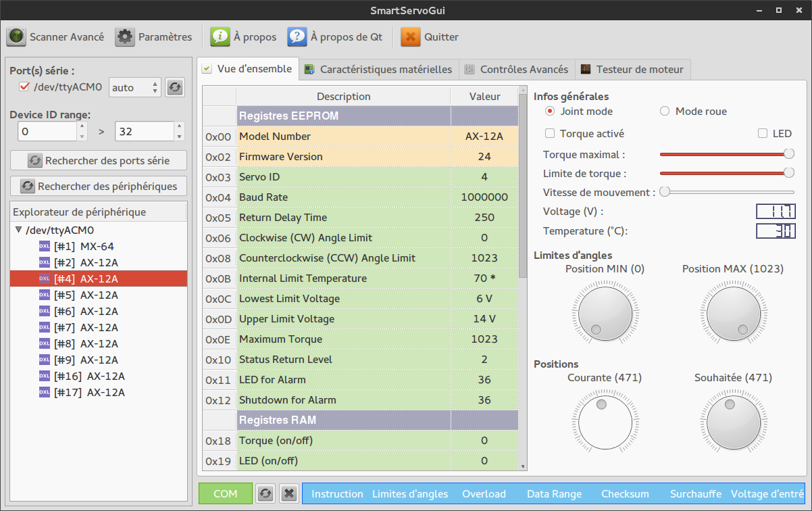Adjust the Torque maximal slider
This screenshot has height=511, width=812.
tap(727, 154)
